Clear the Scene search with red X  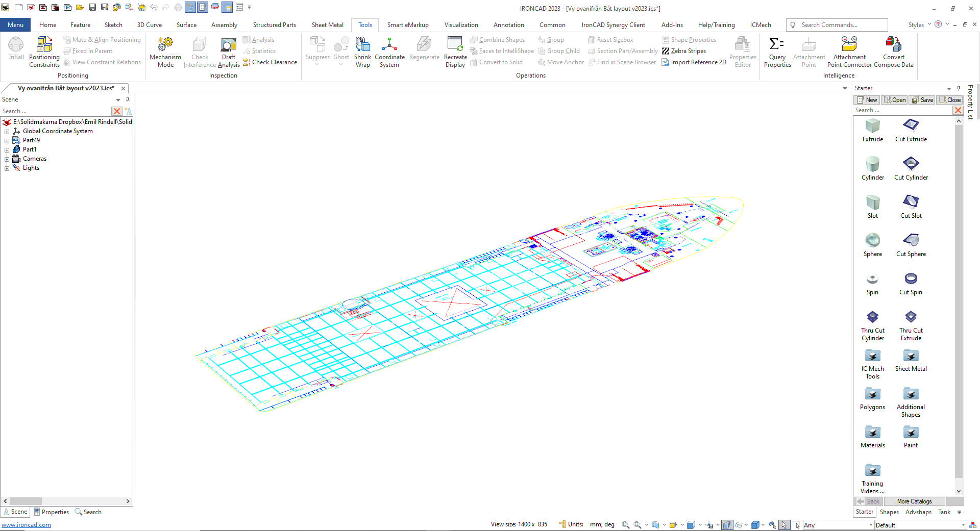pos(117,111)
